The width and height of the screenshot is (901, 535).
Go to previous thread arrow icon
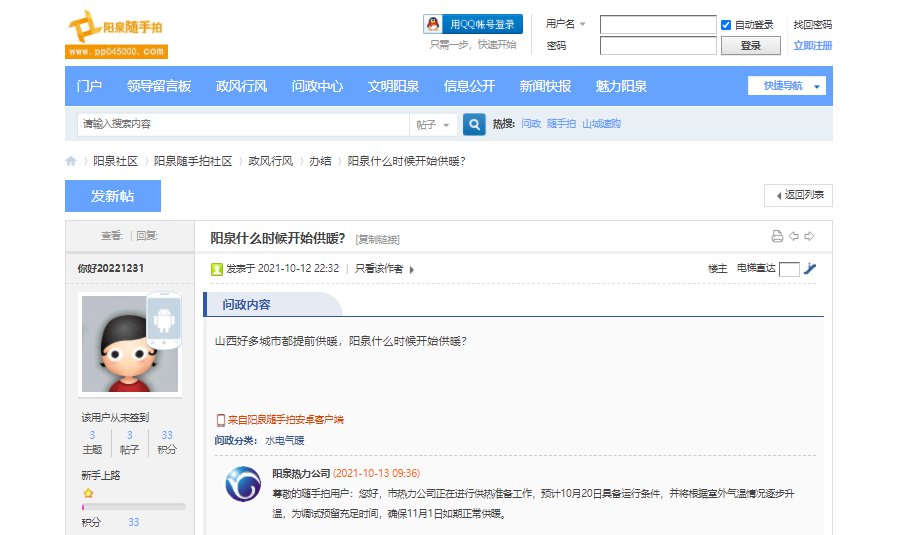(x=793, y=237)
